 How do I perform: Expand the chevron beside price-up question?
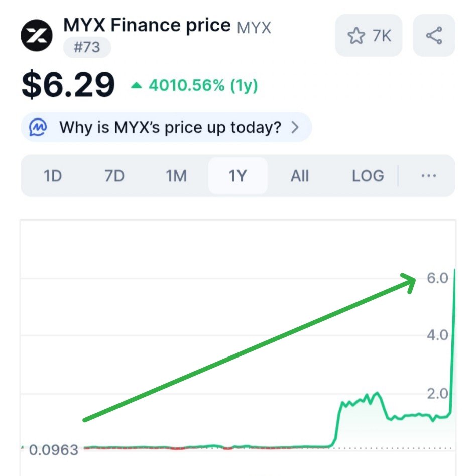click(x=295, y=127)
